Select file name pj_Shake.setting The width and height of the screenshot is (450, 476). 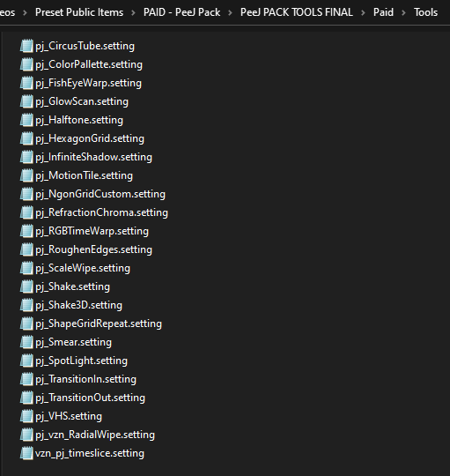tap(72, 286)
